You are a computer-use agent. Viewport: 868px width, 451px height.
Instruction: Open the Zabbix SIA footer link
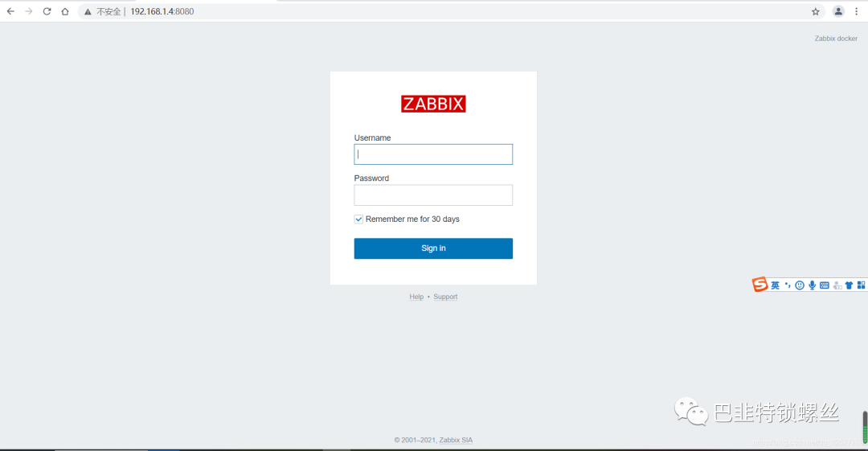pos(457,440)
